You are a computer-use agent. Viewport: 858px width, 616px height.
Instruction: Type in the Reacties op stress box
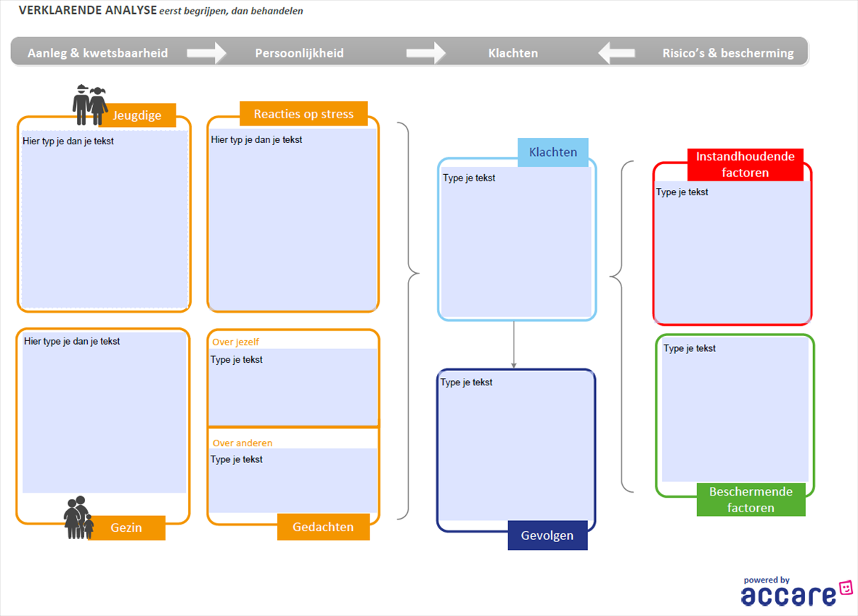click(x=293, y=218)
